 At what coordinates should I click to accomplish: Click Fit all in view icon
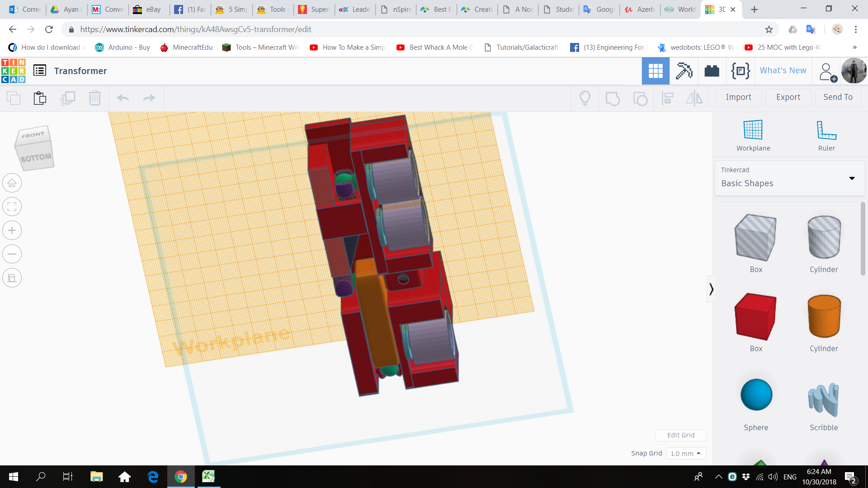coord(12,207)
